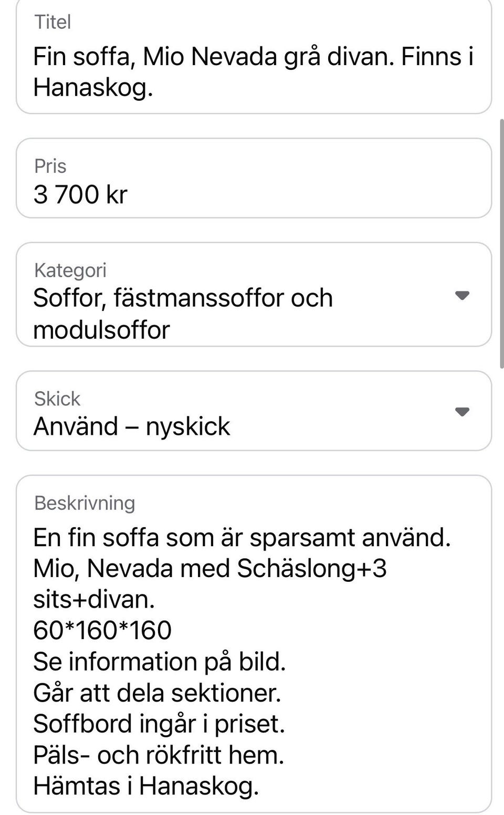The height and width of the screenshot is (815, 504).
Task: Click into the Titel text field
Action: [253, 71]
